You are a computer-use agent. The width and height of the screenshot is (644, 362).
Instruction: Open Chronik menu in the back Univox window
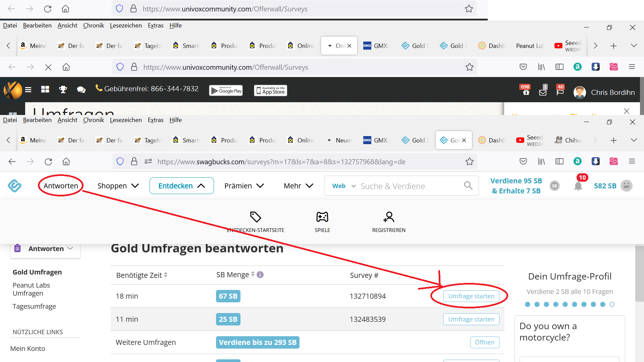(94, 25)
